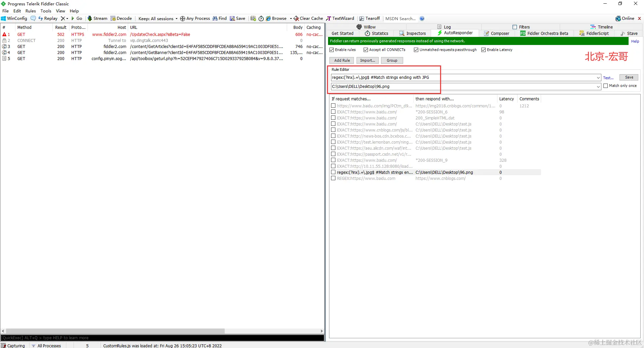Click the All Processes status filter

46,346
